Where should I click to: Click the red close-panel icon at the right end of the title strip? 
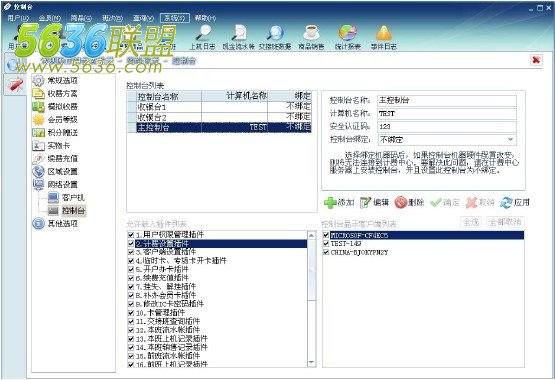pyautogui.click(x=536, y=60)
